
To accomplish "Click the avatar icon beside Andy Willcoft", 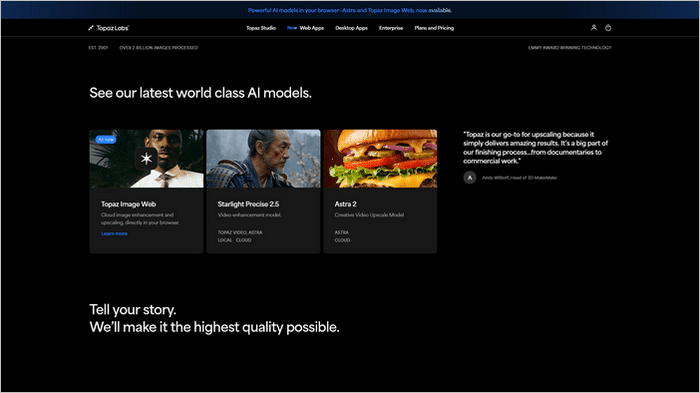I will coord(470,178).
